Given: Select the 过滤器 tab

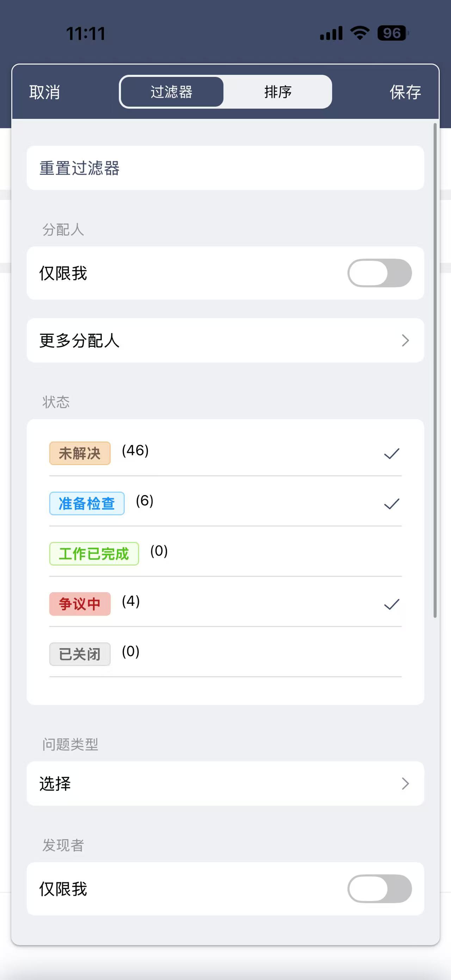Looking at the screenshot, I should (x=172, y=92).
